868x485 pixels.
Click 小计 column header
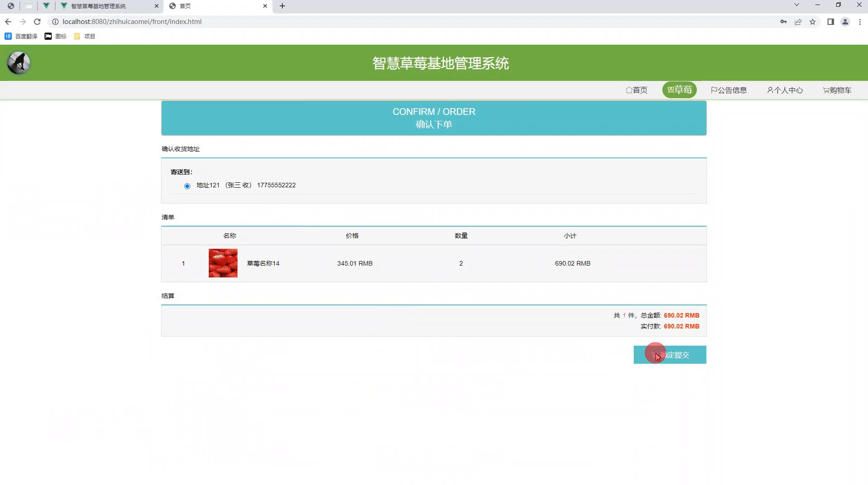[x=570, y=236]
